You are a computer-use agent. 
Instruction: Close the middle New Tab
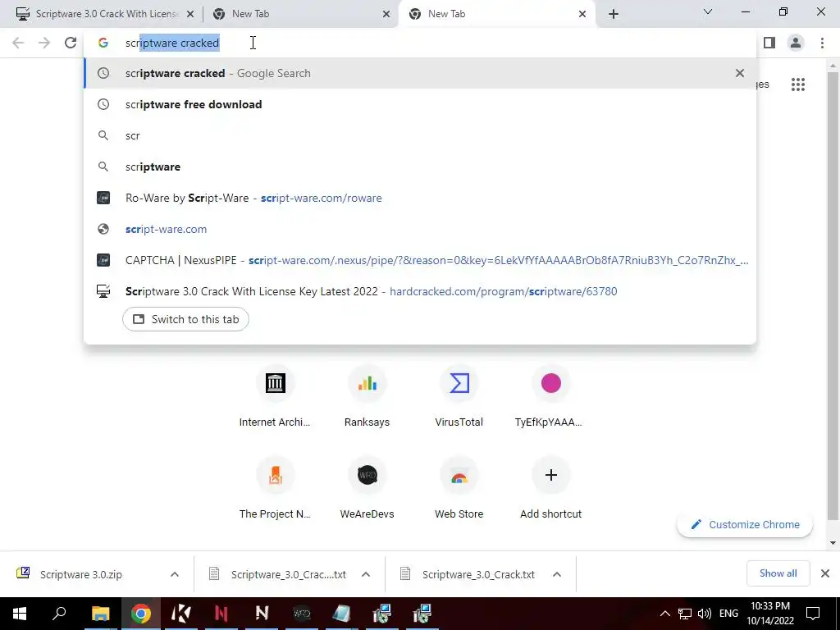click(x=386, y=14)
